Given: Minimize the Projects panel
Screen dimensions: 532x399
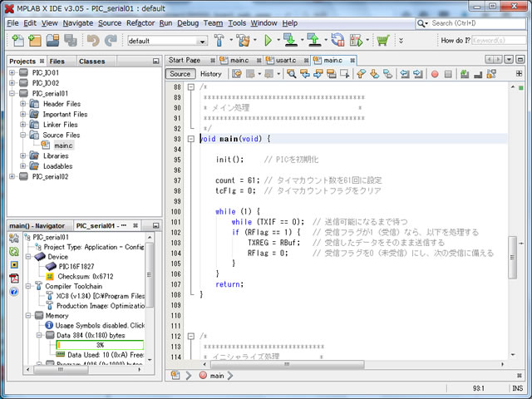Looking at the screenshot, I should point(155,62).
